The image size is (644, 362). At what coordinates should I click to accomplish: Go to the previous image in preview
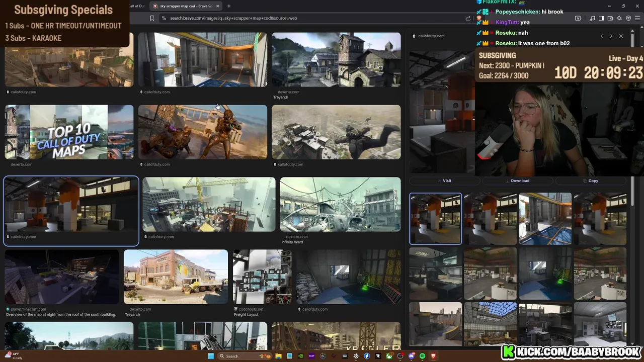pos(602,36)
